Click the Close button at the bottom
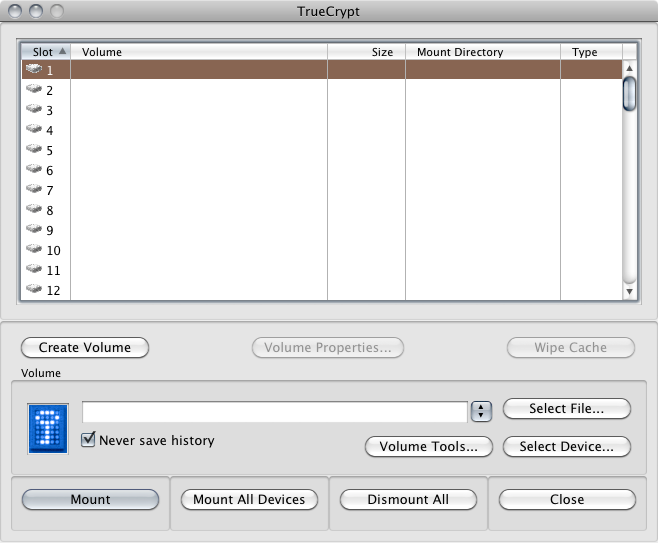658x543 pixels. tap(567, 499)
